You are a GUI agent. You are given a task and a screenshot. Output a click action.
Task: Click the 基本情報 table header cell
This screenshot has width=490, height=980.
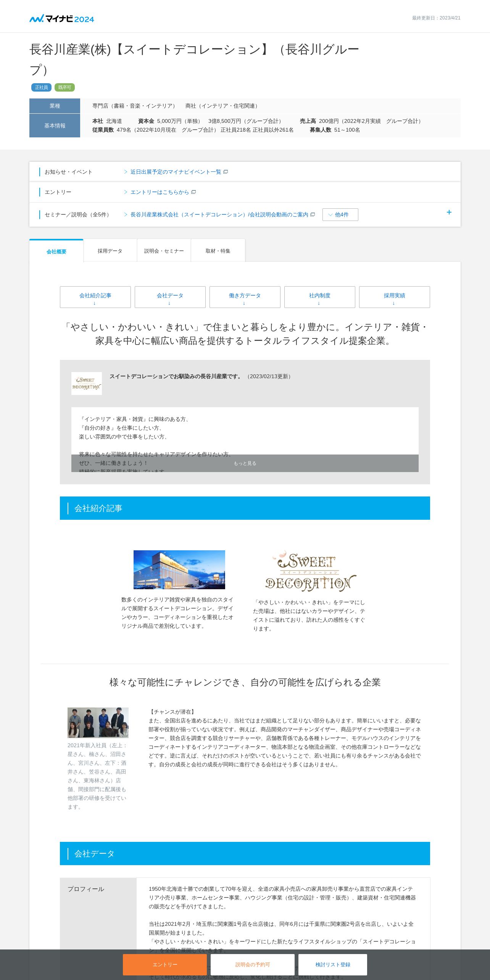(x=55, y=126)
